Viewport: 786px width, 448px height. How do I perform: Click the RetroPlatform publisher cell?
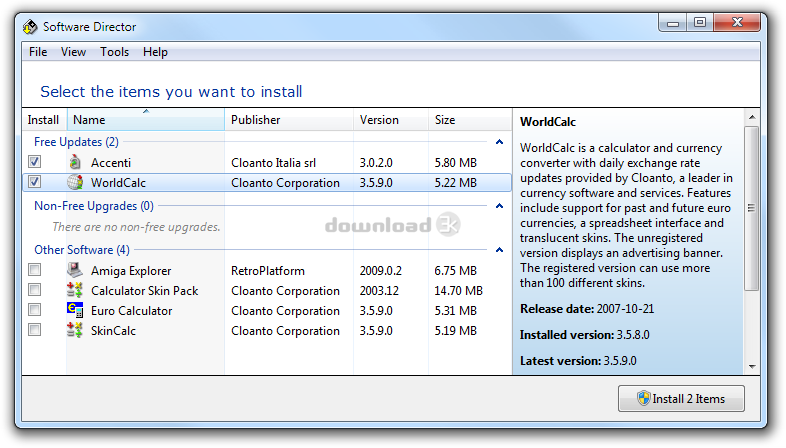pos(268,271)
